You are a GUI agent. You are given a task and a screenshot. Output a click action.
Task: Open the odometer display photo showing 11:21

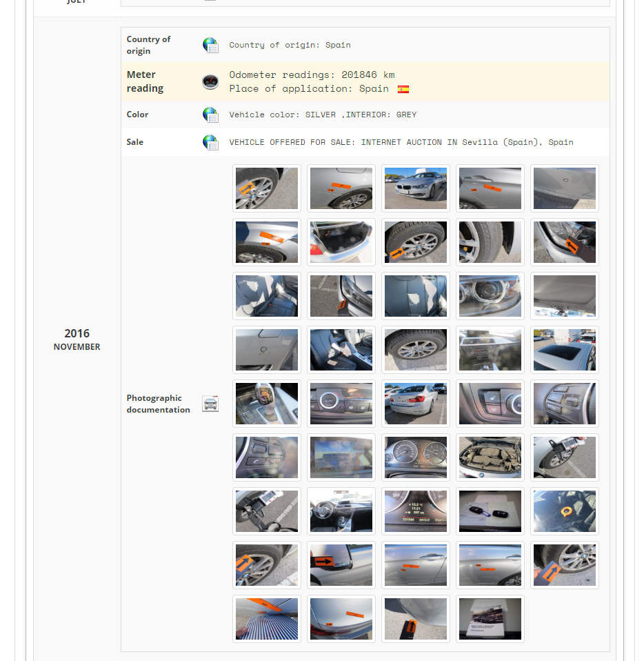point(415,511)
